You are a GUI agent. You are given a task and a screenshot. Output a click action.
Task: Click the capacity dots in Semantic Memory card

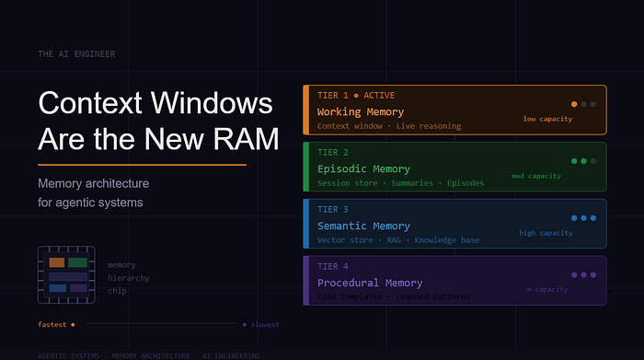[x=583, y=218]
